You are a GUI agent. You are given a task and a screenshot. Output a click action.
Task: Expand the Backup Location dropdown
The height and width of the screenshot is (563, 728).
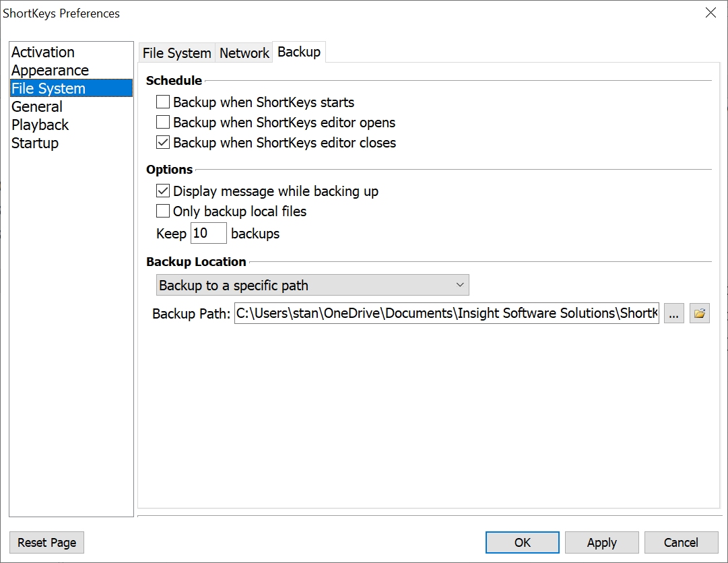pyautogui.click(x=312, y=286)
